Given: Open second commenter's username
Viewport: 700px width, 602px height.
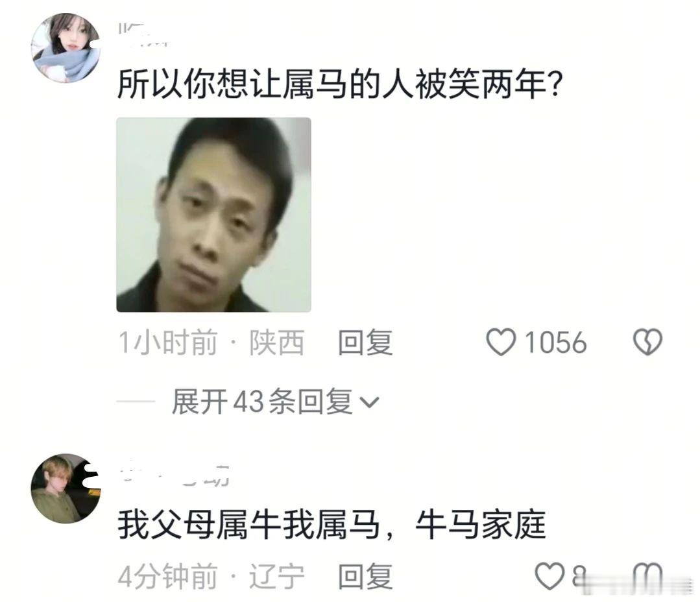Looking at the screenshot, I should coord(175,475).
